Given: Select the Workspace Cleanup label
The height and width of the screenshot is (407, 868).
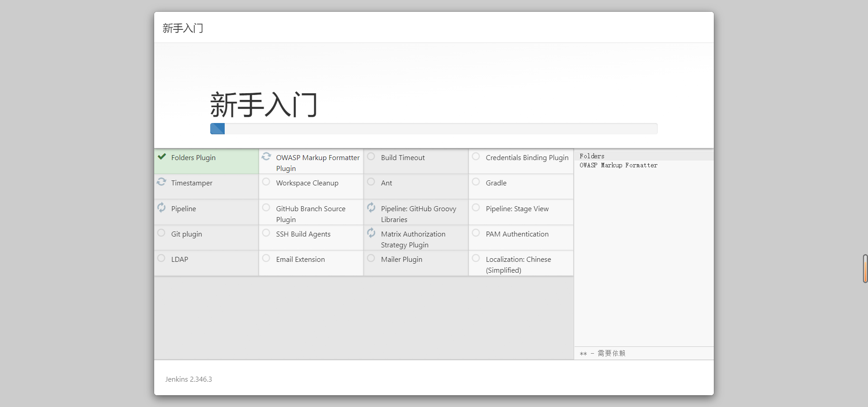Looking at the screenshot, I should point(307,183).
